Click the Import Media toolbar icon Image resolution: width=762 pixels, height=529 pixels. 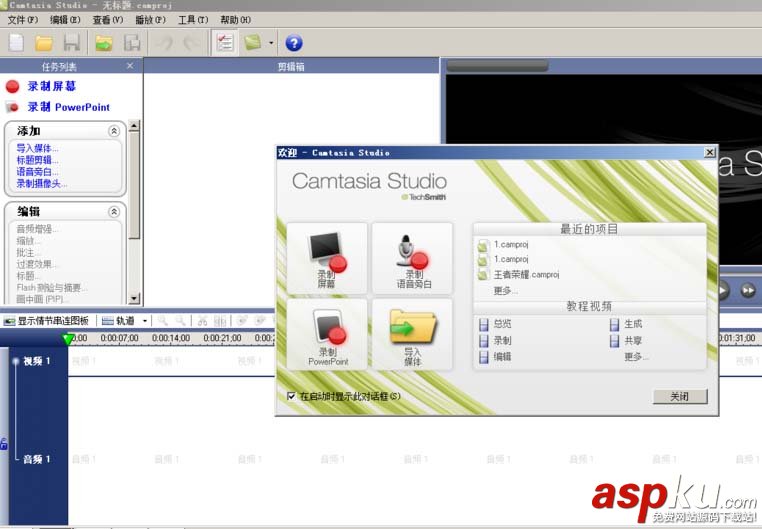[104, 43]
